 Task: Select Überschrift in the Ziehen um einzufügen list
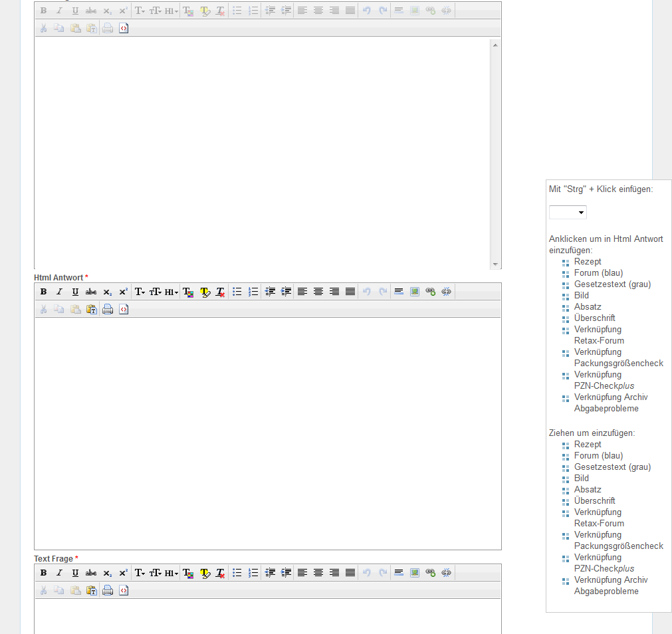click(594, 501)
